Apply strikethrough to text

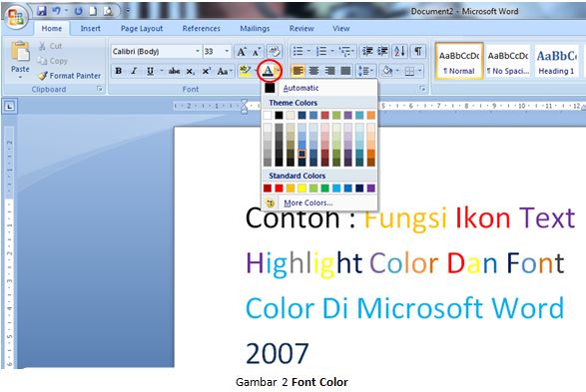pyautogui.click(x=174, y=71)
